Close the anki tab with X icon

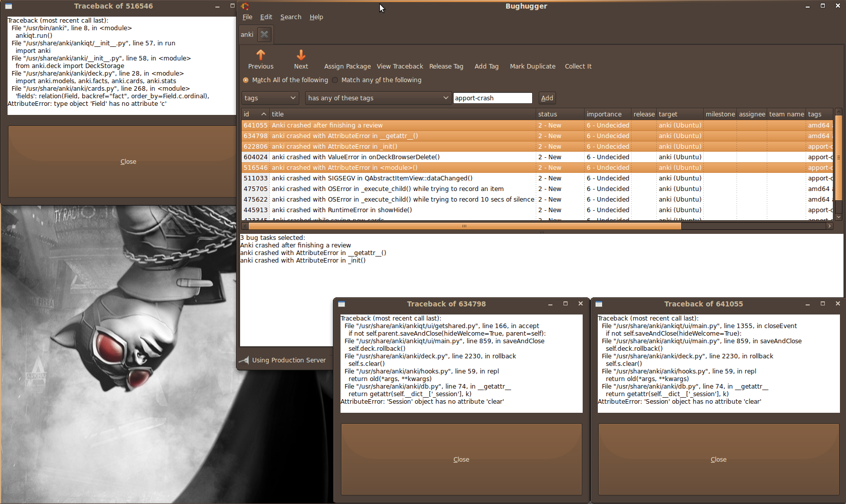[x=264, y=34]
